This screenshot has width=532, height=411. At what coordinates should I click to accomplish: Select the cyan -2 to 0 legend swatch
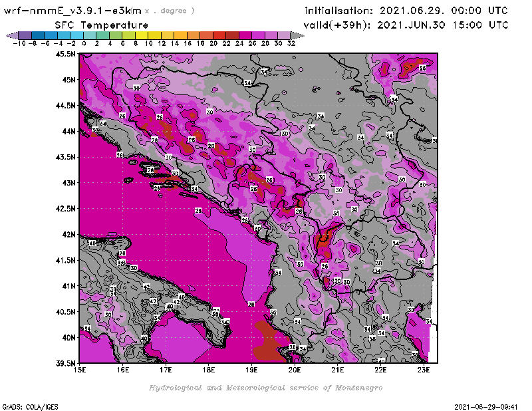(76, 36)
